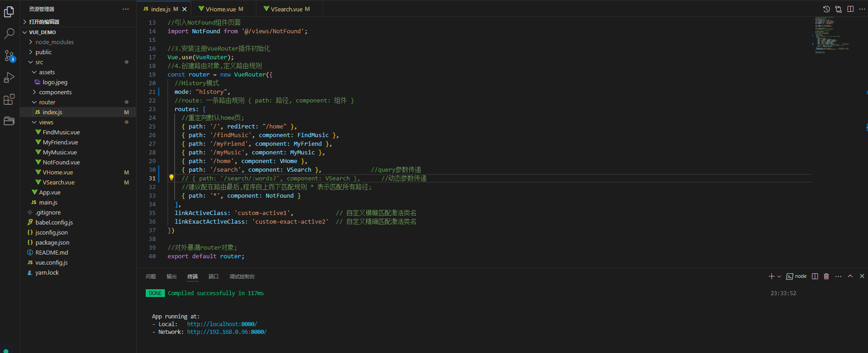Viewport: 868px width, 353px height.
Task: Open FindMusic.vue file
Action: click(x=78, y=132)
